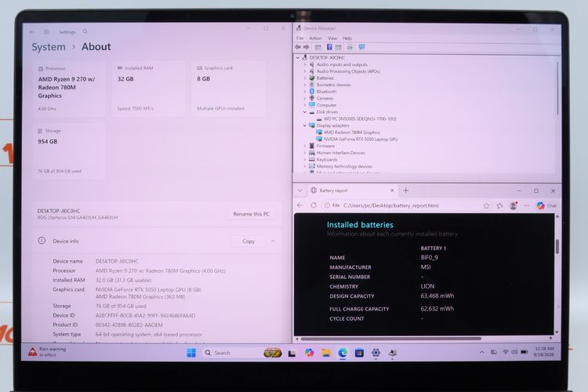The height and width of the screenshot is (392, 588).
Task: Open the Storage 954 GB card
Action: 69,151
